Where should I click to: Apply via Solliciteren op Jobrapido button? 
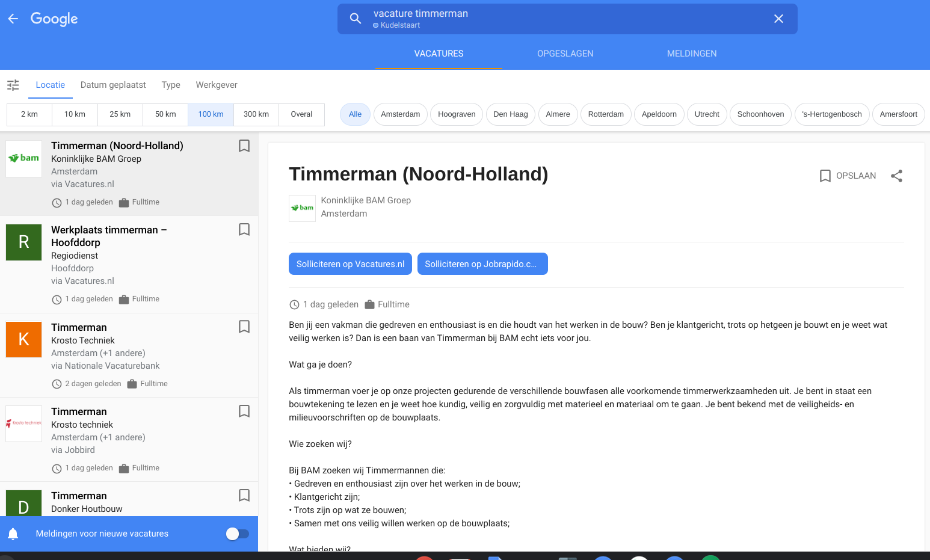pos(482,264)
